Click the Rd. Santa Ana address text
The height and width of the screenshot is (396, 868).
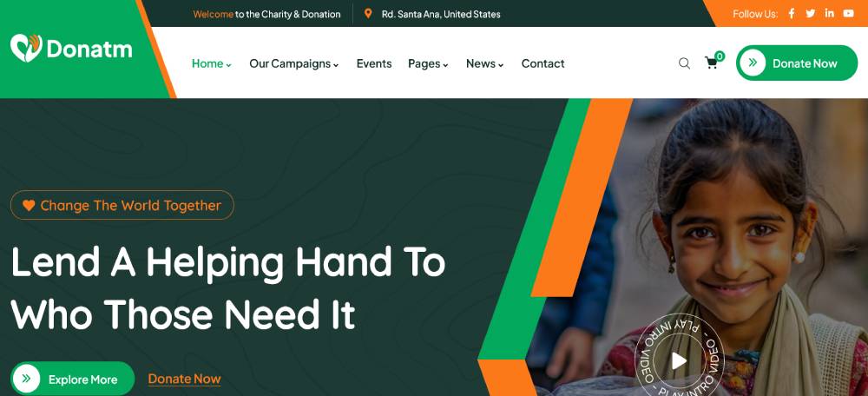click(441, 15)
